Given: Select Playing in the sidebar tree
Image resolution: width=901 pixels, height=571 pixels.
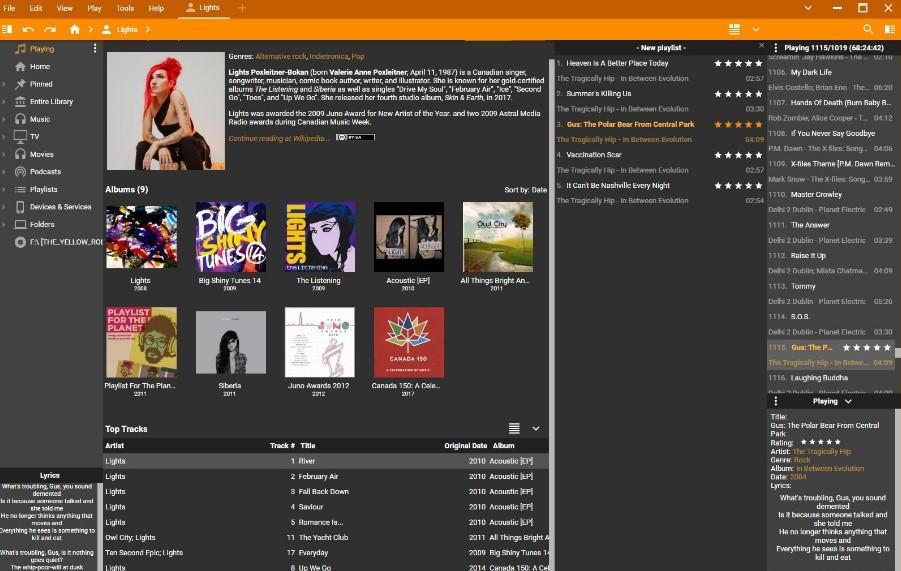Looking at the screenshot, I should click(x=42, y=49).
